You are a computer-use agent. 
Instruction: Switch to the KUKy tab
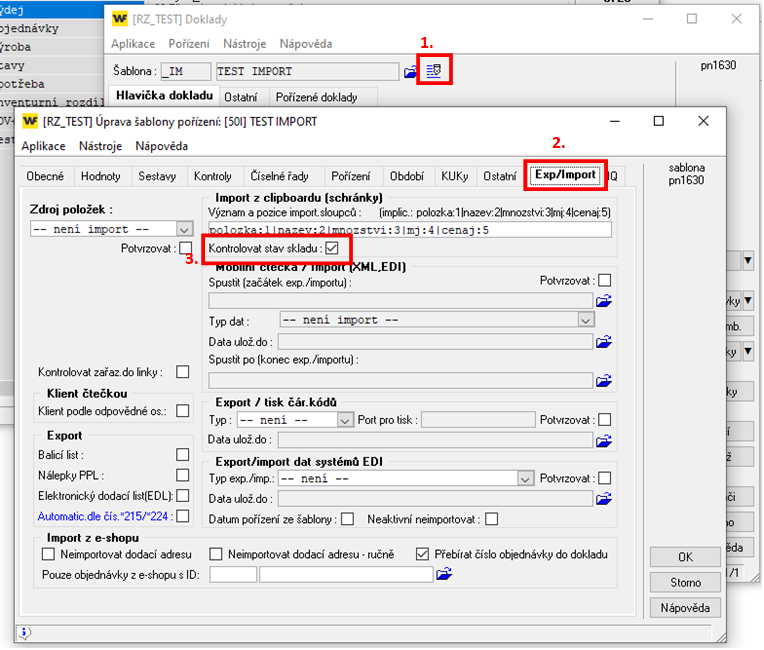[455, 176]
